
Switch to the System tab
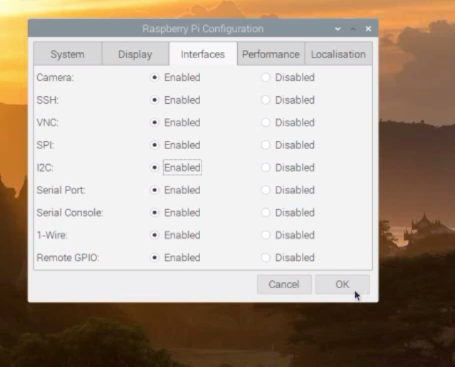point(67,54)
